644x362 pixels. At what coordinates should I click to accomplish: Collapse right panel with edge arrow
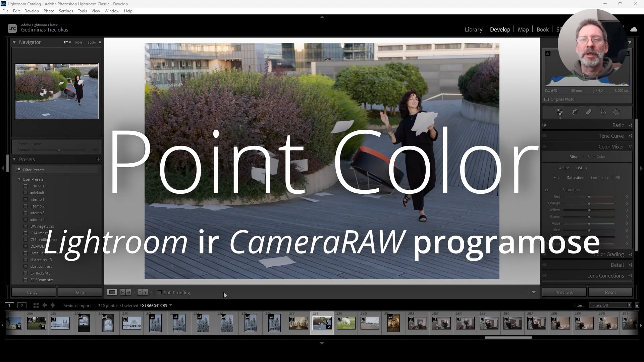coord(641,168)
